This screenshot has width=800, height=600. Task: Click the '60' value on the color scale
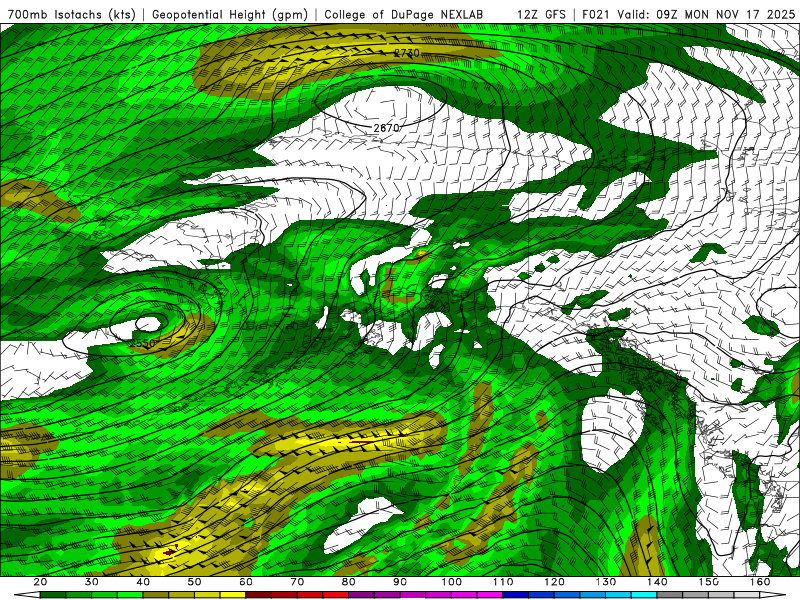[x=246, y=582]
